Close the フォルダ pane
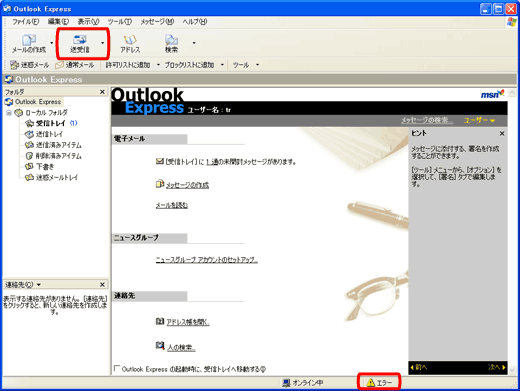The height and width of the screenshot is (391, 520). [x=102, y=92]
